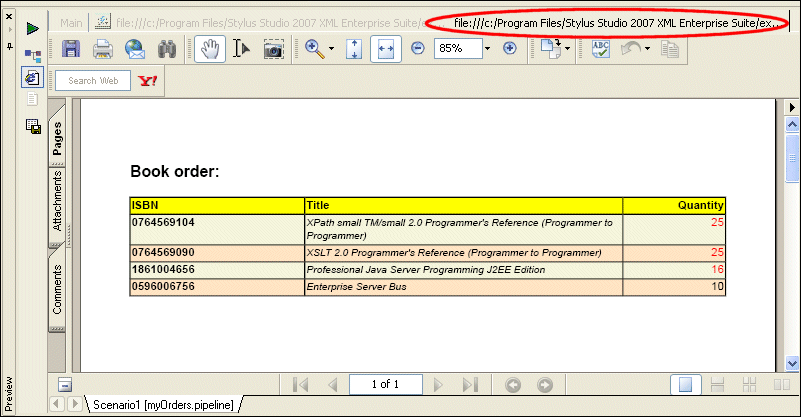The width and height of the screenshot is (801, 417).
Task: Click the Search Web input field
Action: click(93, 81)
